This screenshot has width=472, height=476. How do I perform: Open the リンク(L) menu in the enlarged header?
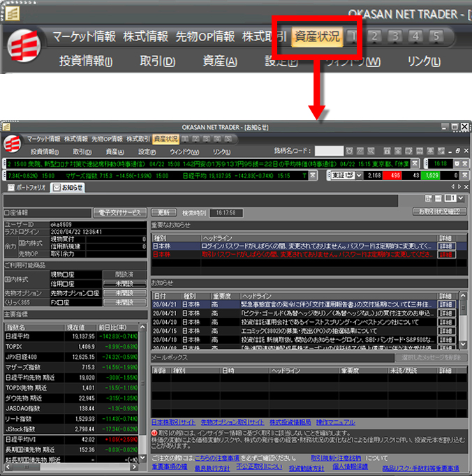coord(424,61)
